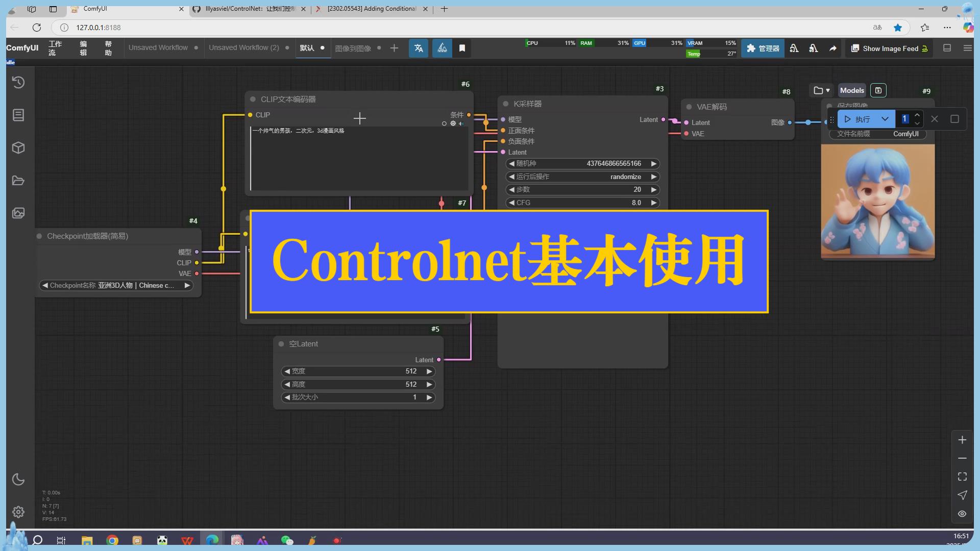Image resolution: width=980 pixels, height=551 pixels.
Task: Cancel current run with X icon
Action: pos(935,119)
